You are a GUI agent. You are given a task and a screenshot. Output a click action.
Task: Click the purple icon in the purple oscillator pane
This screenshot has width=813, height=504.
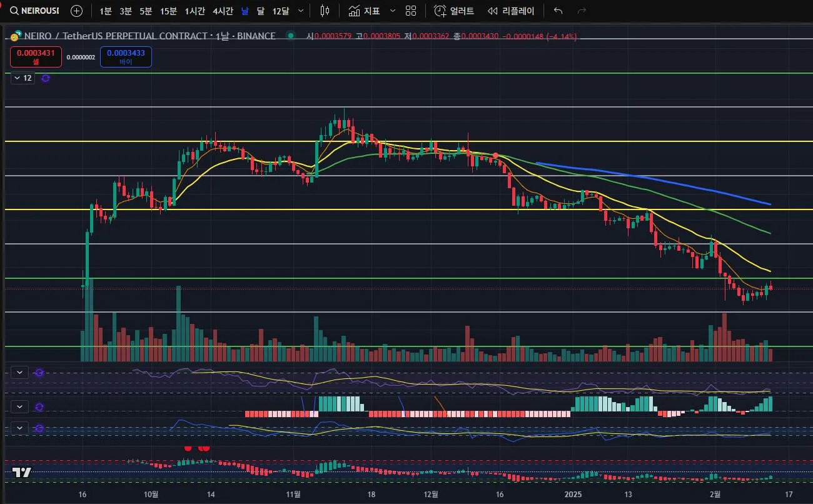39,372
